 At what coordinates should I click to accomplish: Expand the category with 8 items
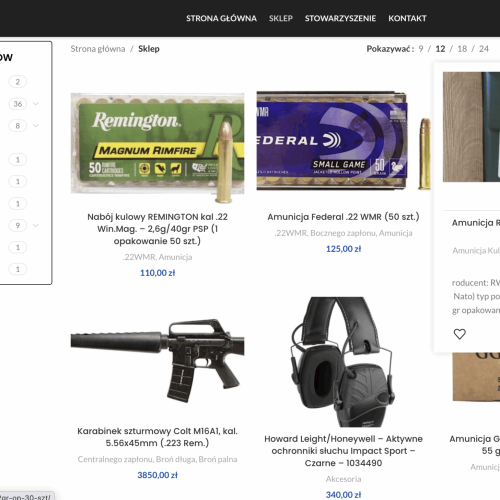(36, 126)
